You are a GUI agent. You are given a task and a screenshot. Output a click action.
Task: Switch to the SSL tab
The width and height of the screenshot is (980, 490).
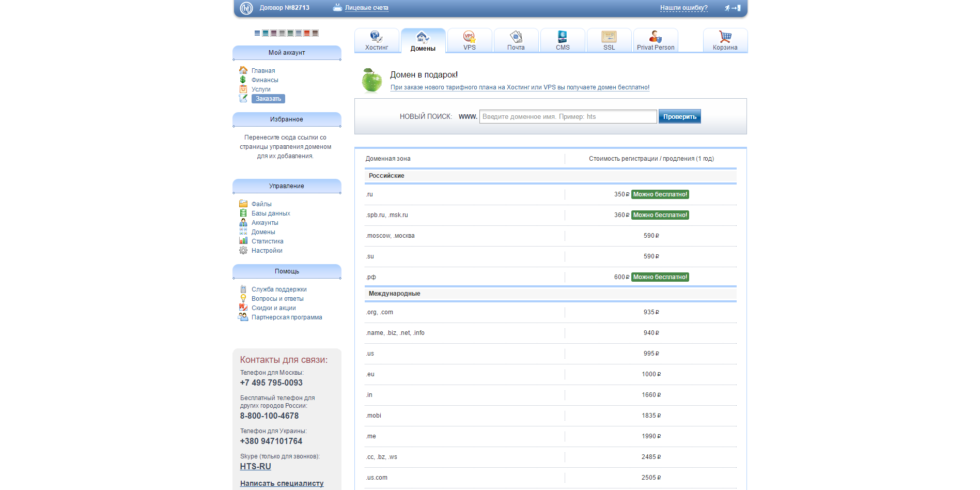[x=609, y=41]
